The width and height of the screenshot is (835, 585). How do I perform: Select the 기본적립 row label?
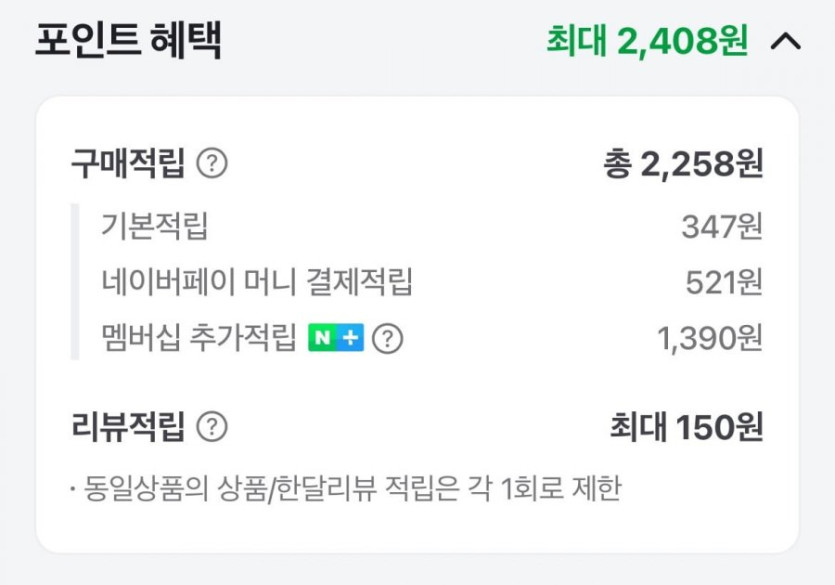155,226
